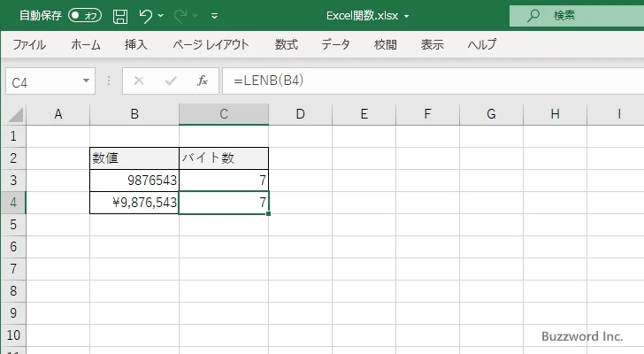The image size is (644, 354).
Task: Select row 8 header
Action: (13, 291)
